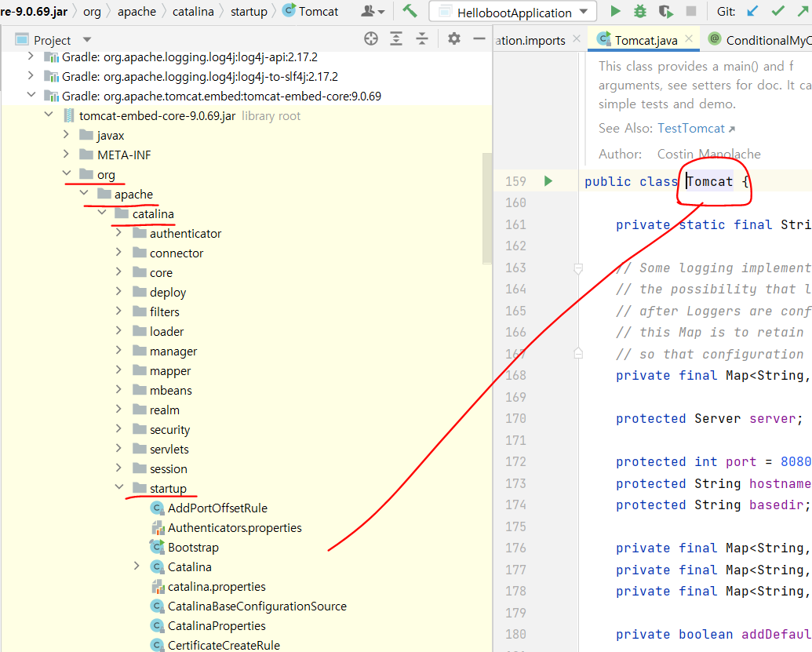
Task: Switch to the Tomcat.java editor tab
Action: [645, 40]
